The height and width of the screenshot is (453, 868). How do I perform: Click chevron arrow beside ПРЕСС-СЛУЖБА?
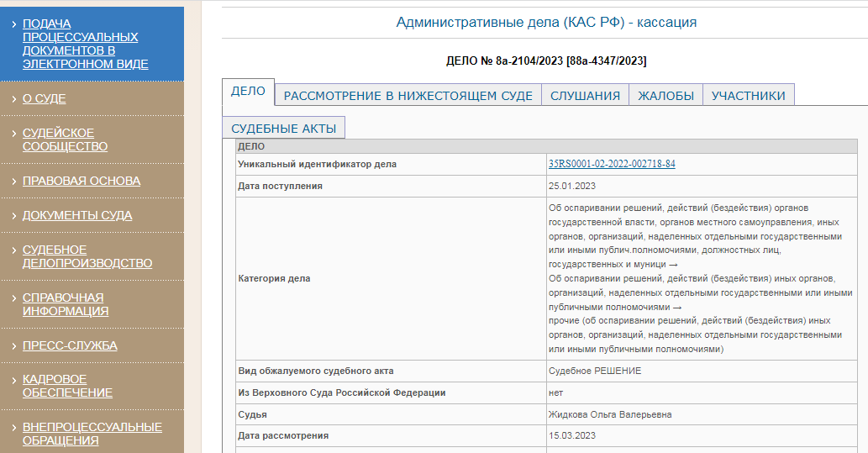pos(14,345)
